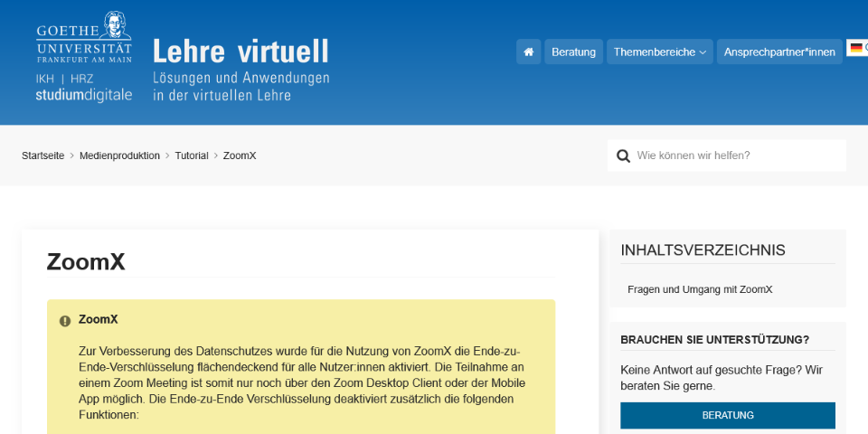
Task: Click the 'Lehre virtuell' site title
Action: pyautogui.click(x=241, y=52)
